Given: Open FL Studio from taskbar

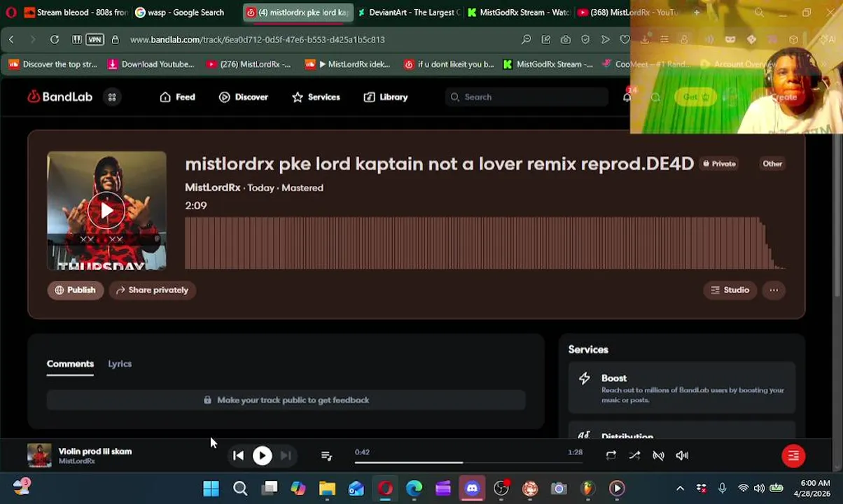Looking at the screenshot, I should click(x=587, y=488).
